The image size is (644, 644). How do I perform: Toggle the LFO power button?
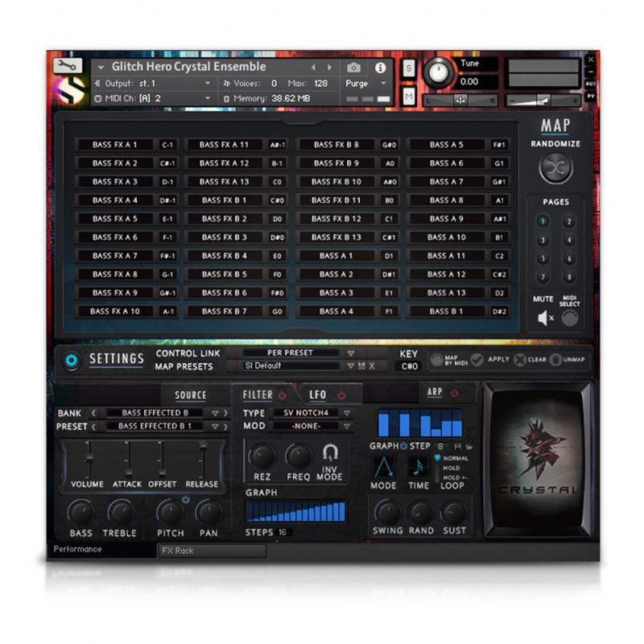341,395
